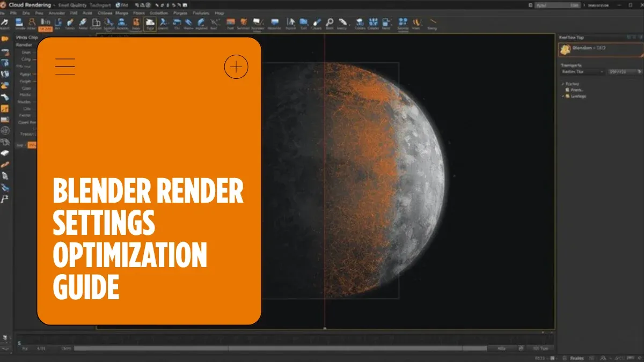Open the hamburger menu on the orange card
644x362 pixels.
pos(65,65)
